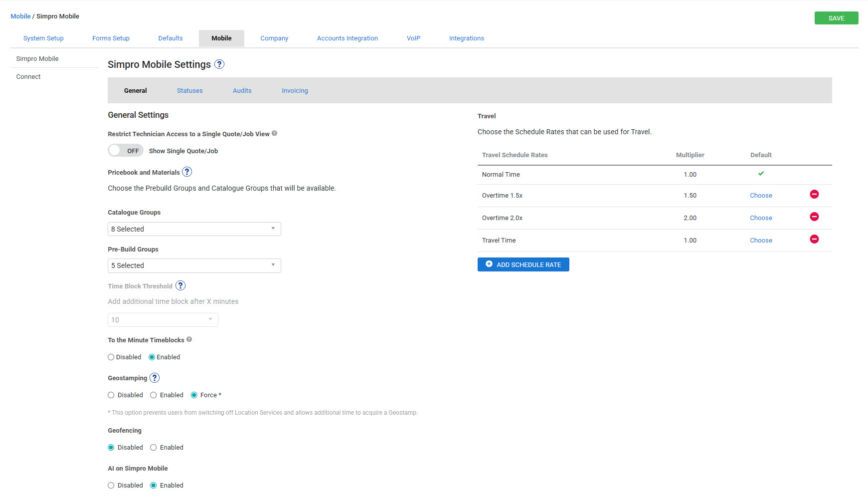Viewport: 868px width, 502px height.
Task: Delete the Travel Time rate row
Action: 814,240
